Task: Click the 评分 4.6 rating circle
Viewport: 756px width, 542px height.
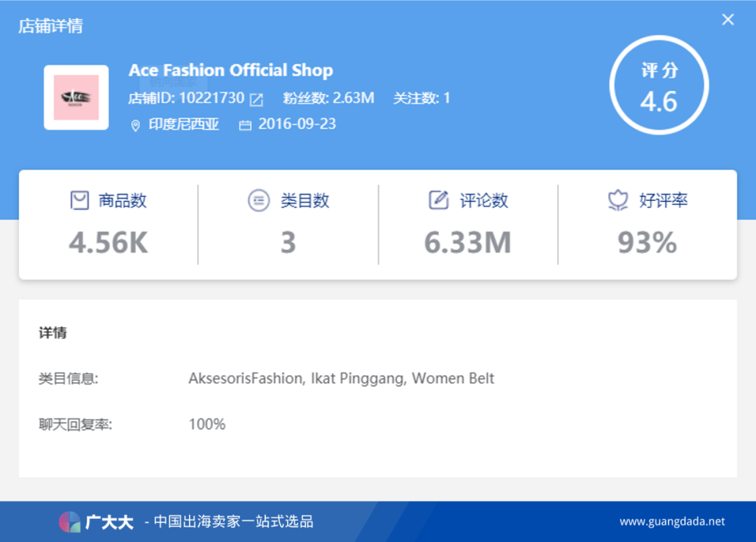Action: tap(659, 85)
